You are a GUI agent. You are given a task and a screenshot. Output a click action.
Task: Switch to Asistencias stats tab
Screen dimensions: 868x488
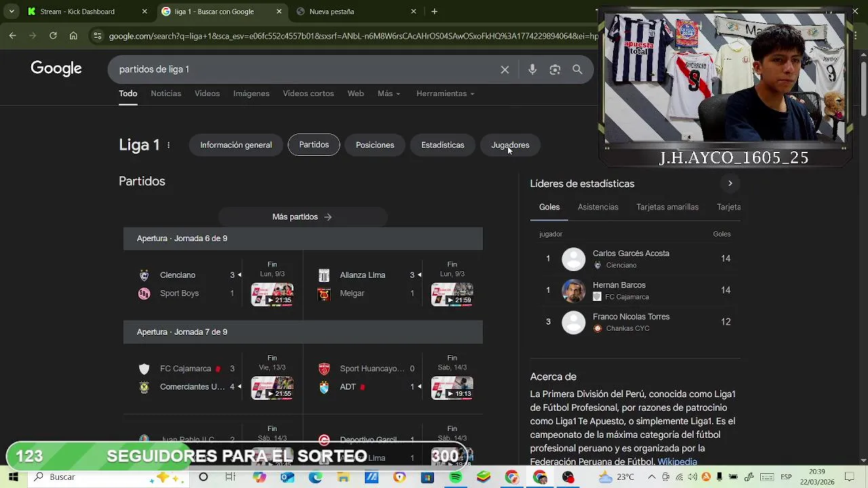[x=598, y=207]
